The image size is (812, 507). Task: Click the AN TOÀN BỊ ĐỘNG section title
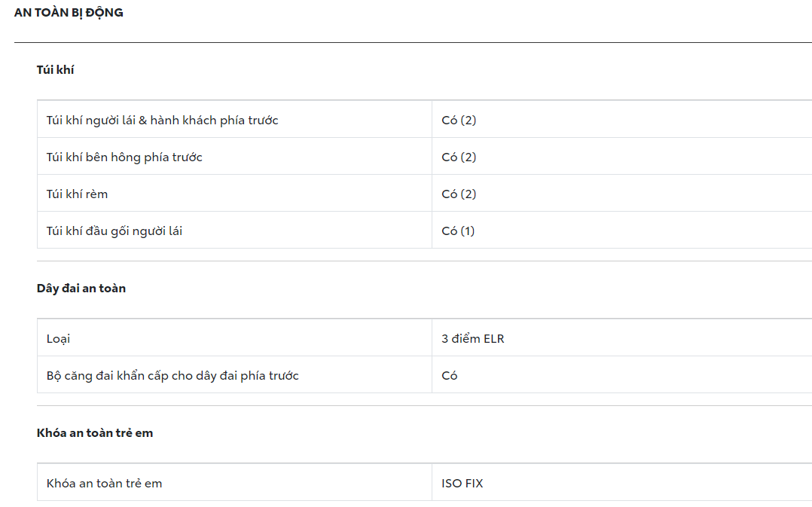pos(69,13)
